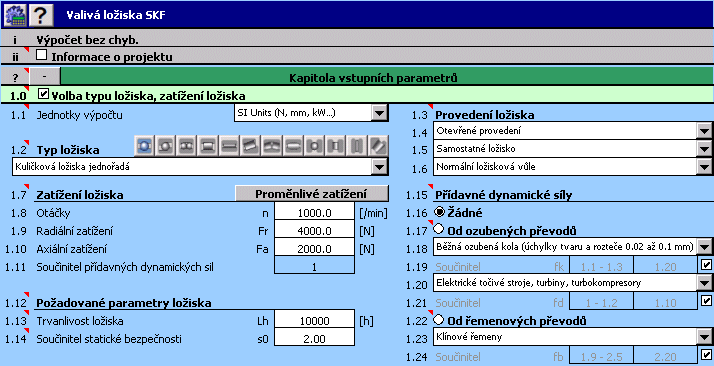The image size is (714, 366).
Task: Toggle checkbox beside coefficient fk row
Action: (x=706, y=264)
